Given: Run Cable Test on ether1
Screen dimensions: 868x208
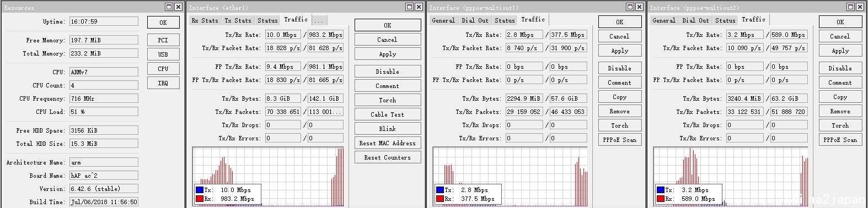Looking at the screenshot, I should 387,114.
